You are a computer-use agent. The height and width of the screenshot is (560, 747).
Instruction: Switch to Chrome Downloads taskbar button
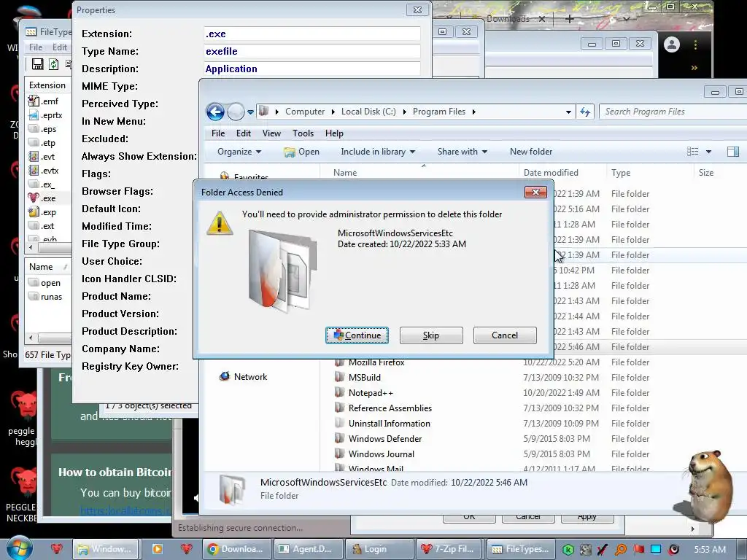click(236, 549)
